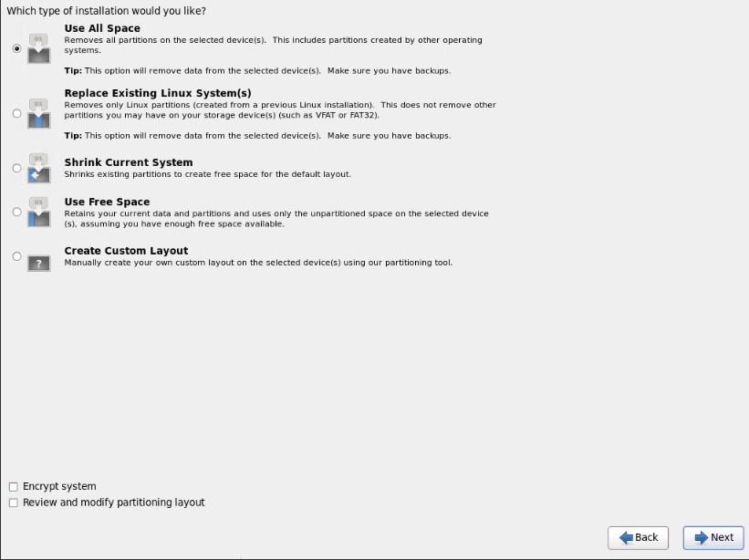Click the Create Custom Layout question-mark icon
Screen dimensions: 749x560
[x=38, y=263]
